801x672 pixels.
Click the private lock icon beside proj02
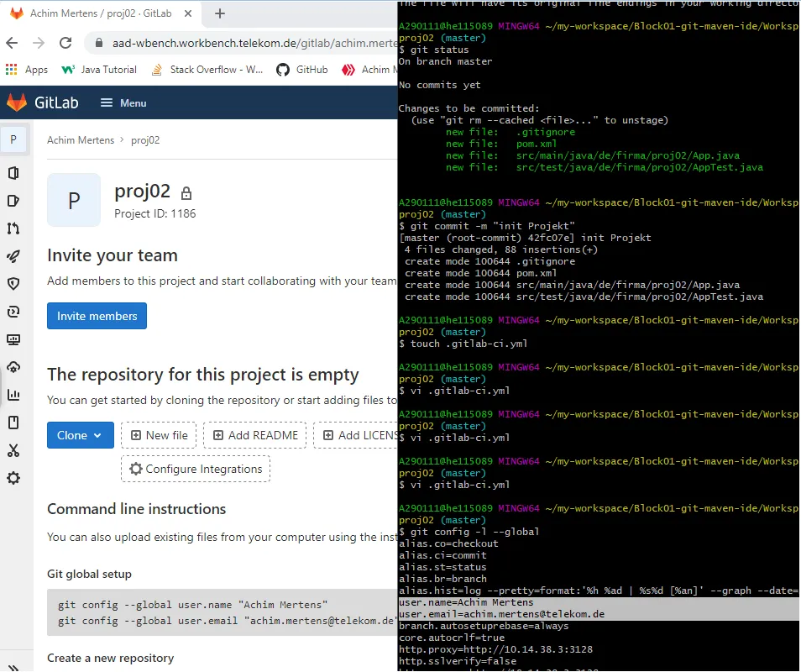(x=186, y=193)
